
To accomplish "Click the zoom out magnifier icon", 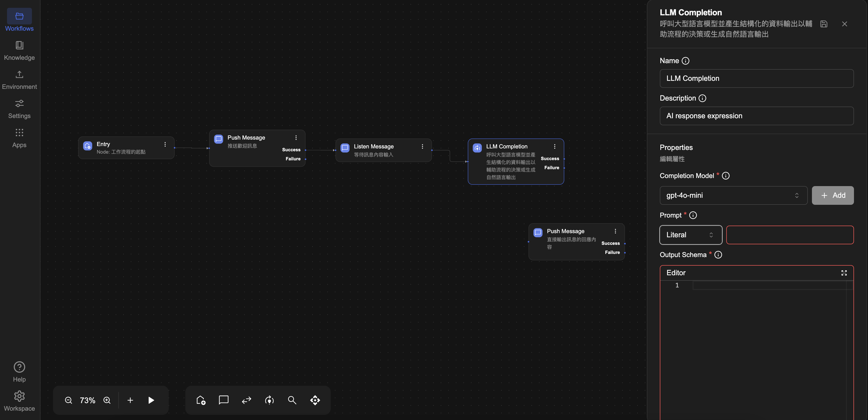I will pyautogui.click(x=69, y=400).
